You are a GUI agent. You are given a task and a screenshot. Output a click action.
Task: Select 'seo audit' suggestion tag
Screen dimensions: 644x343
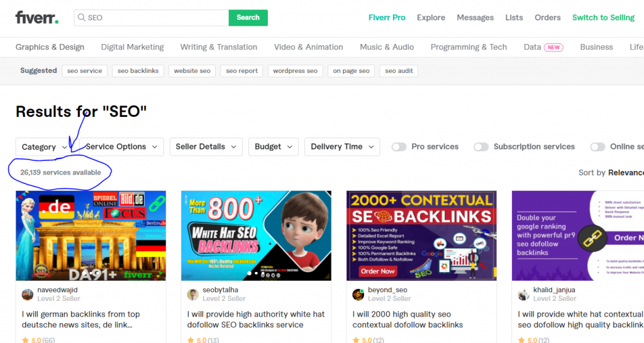pos(399,70)
